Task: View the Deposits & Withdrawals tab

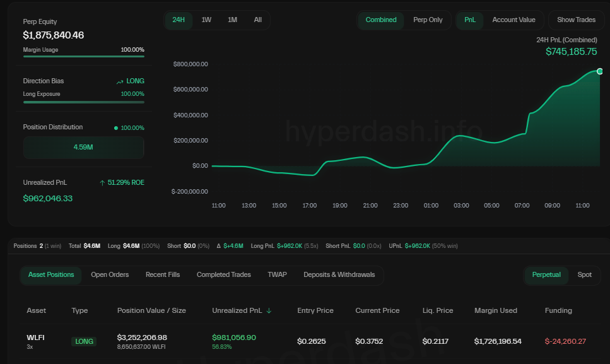Action: click(x=339, y=275)
